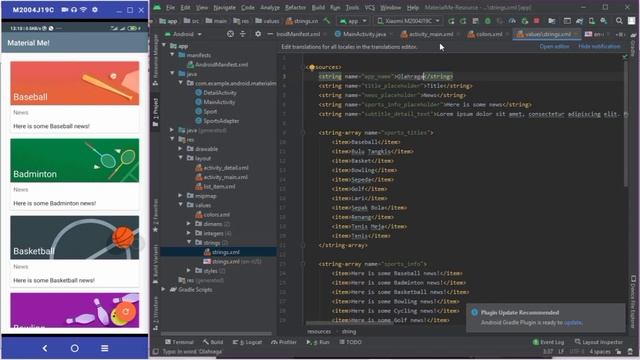Viewport: 640px width, 360px height.
Task: Open the TODO tool window
Action: (x=351, y=342)
